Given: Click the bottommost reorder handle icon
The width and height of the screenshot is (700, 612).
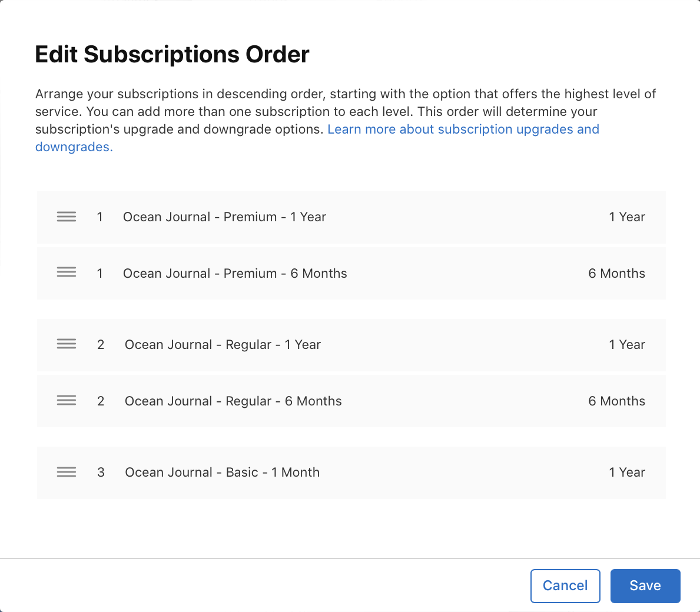Looking at the screenshot, I should coord(67,472).
